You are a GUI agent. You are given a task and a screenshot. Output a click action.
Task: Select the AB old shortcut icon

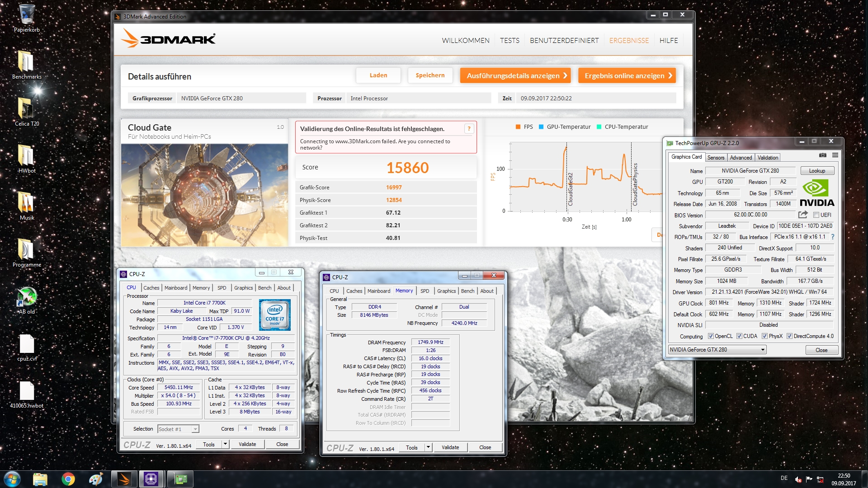(27, 300)
